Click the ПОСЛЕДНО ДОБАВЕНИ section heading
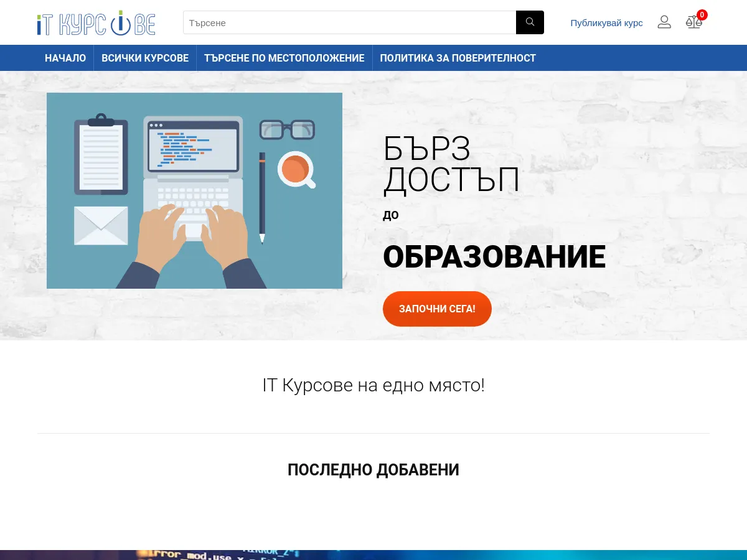Viewport: 747px width, 560px height. (374, 470)
